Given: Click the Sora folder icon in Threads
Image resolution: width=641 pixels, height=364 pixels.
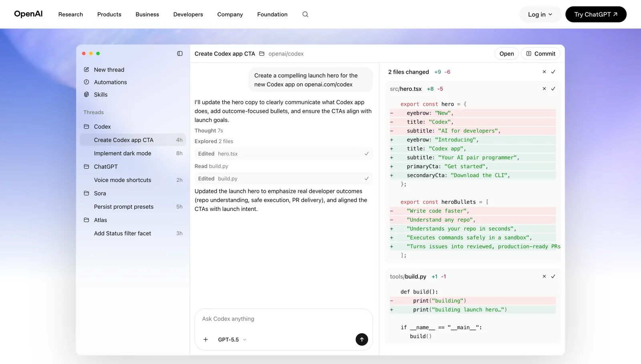Looking at the screenshot, I should point(87,193).
